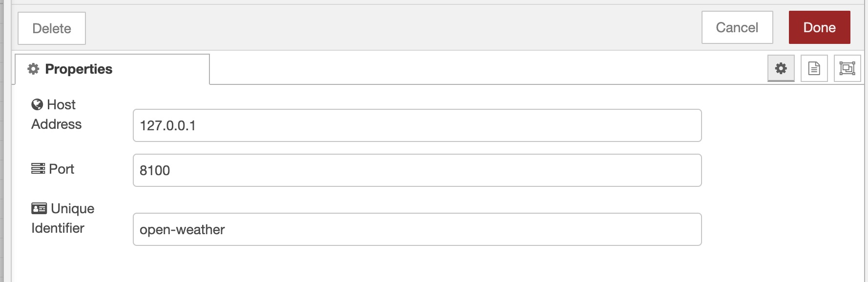Open the node properties gear button

click(x=781, y=68)
